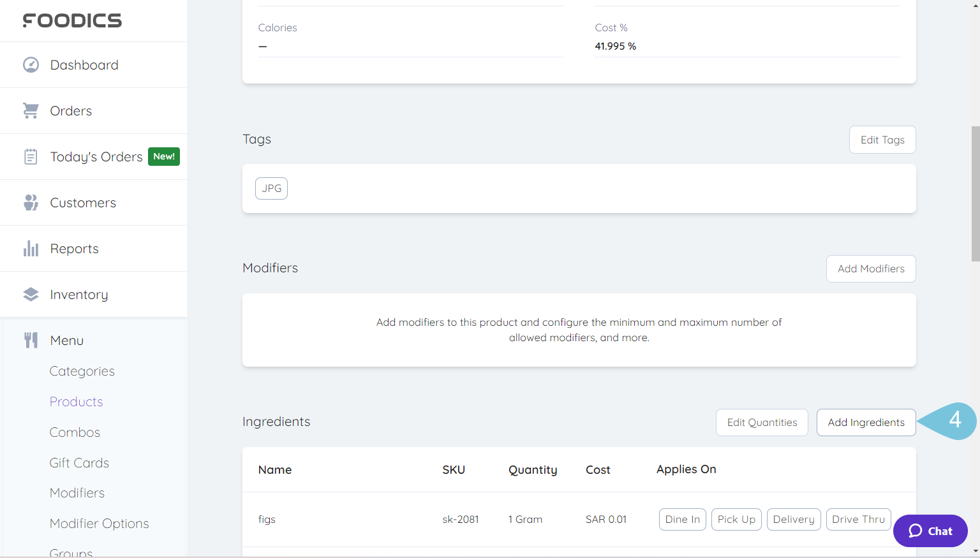Screen dimensions: 980x558
Task: Click the Add Modifiers button
Action: pyautogui.click(x=871, y=269)
